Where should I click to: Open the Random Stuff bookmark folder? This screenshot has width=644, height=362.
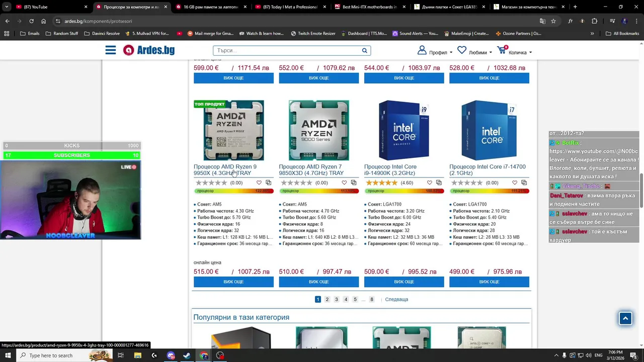click(x=62, y=34)
